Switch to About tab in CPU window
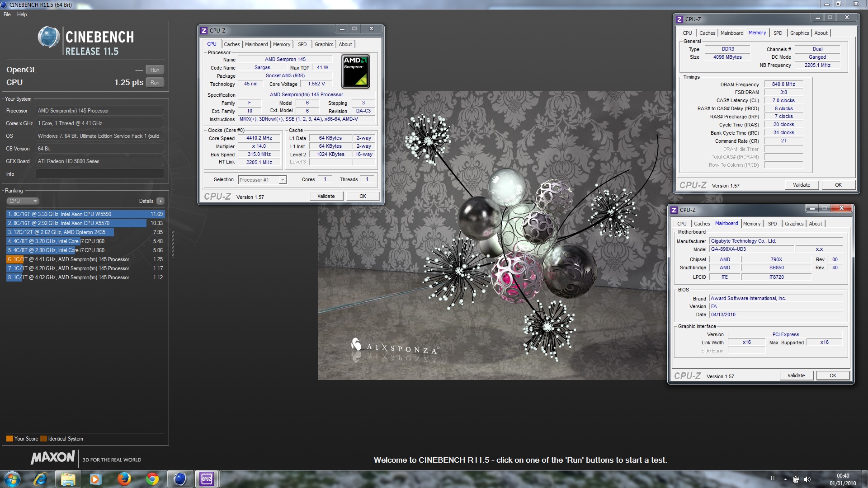The height and width of the screenshot is (488, 868). (345, 44)
